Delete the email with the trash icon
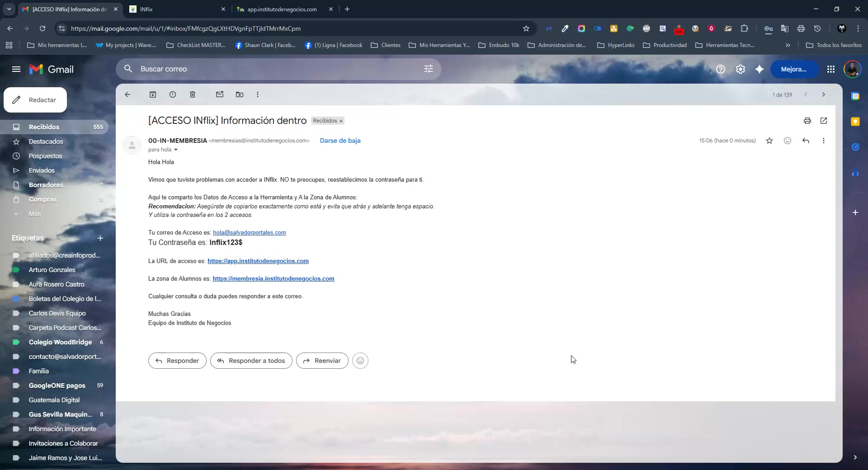The image size is (868, 470). 193,94
